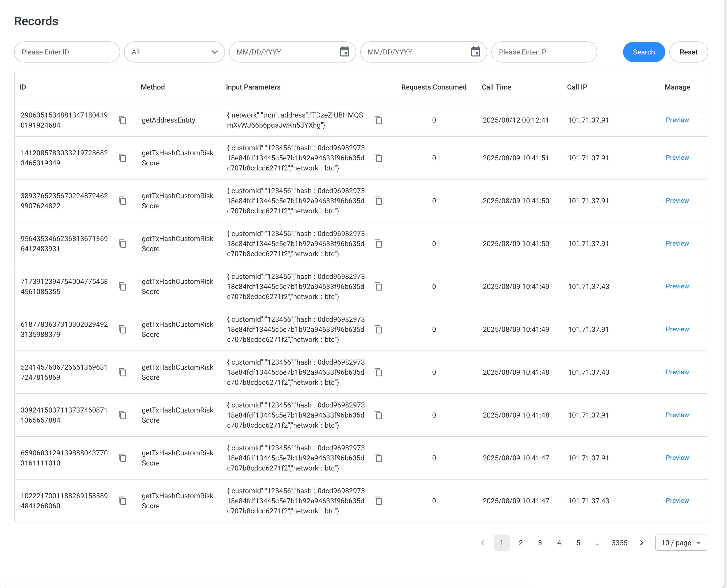The image size is (727, 588).
Task: Copy the ID ending in 3465319349
Action: click(x=123, y=158)
